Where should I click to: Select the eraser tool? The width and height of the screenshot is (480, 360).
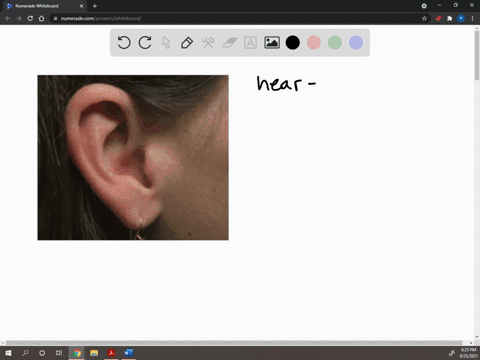229,43
